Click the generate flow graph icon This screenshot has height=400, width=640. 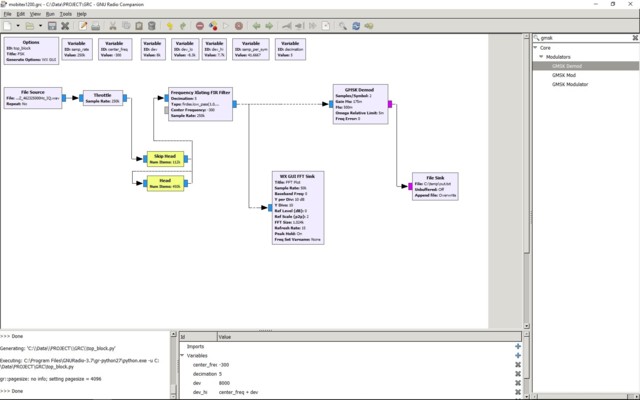pyautogui.click(x=213, y=26)
